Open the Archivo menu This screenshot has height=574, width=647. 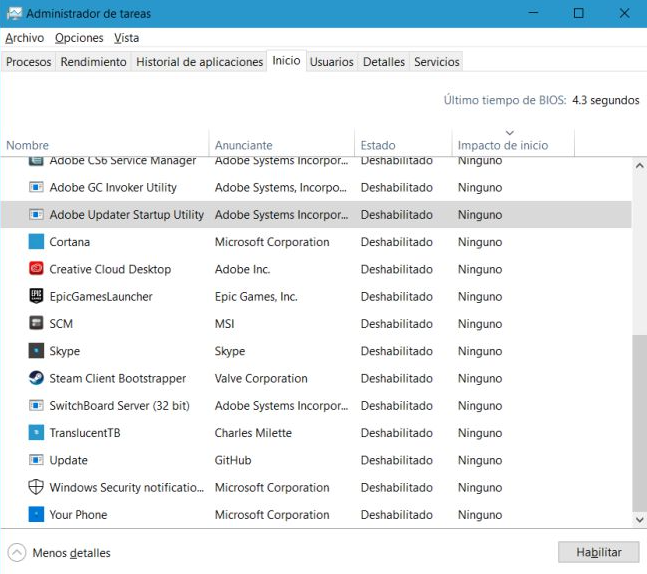(24, 38)
